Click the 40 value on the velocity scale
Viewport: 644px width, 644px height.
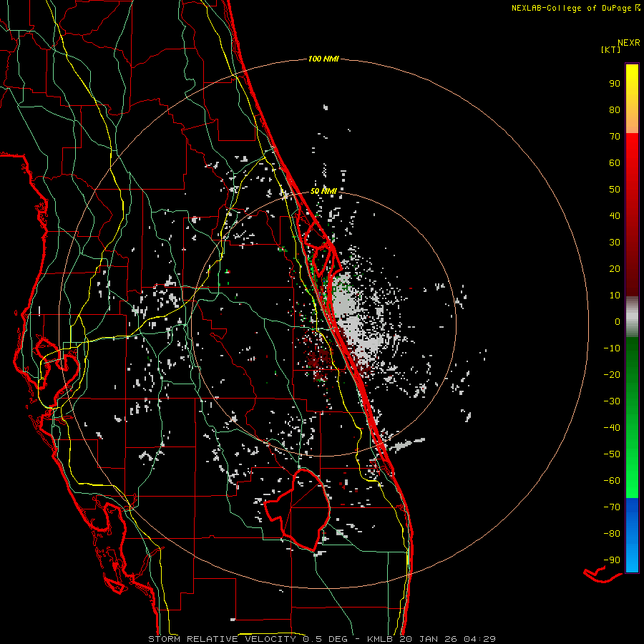click(x=615, y=215)
